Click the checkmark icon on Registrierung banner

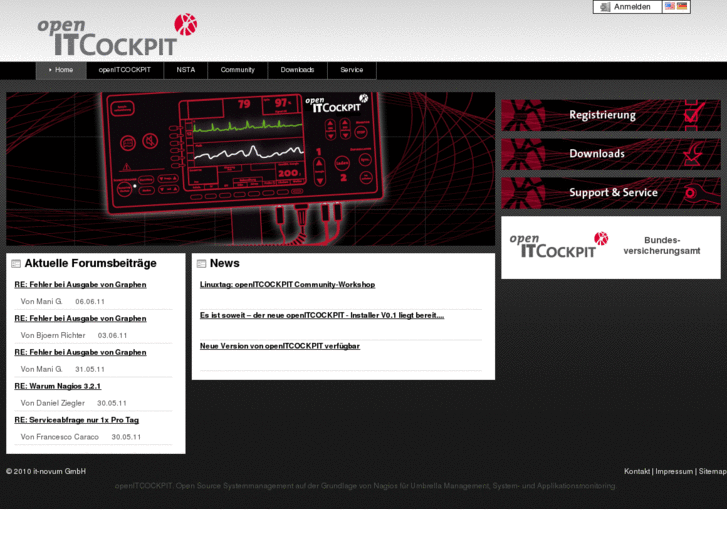(694, 115)
